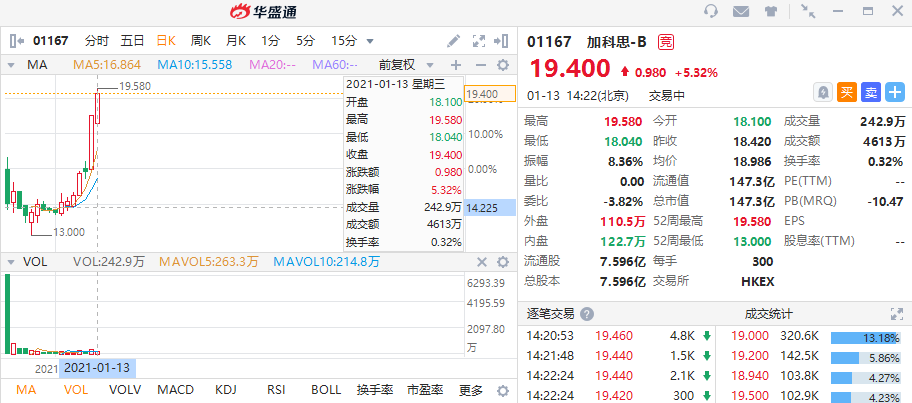Click the 19.400 current price axis tag

point(490,94)
